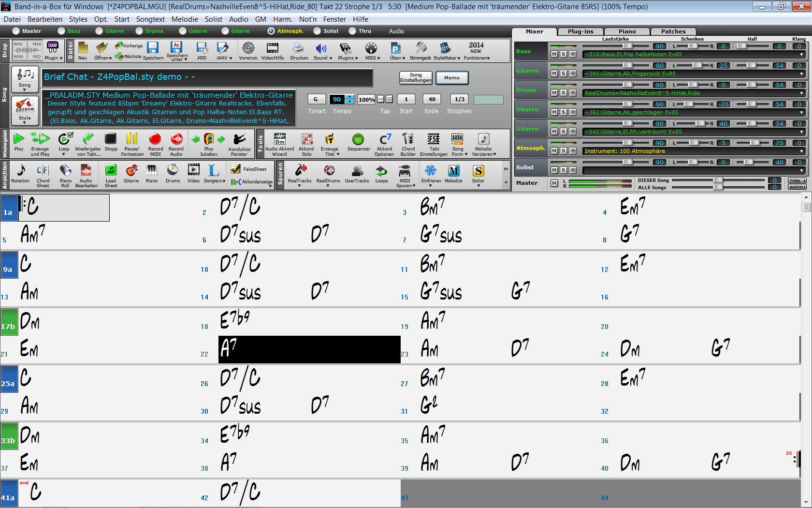The width and height of the screenshot is (812, 508).
Task: Select the Solist track radio button
Action: [x=317, y=31]
